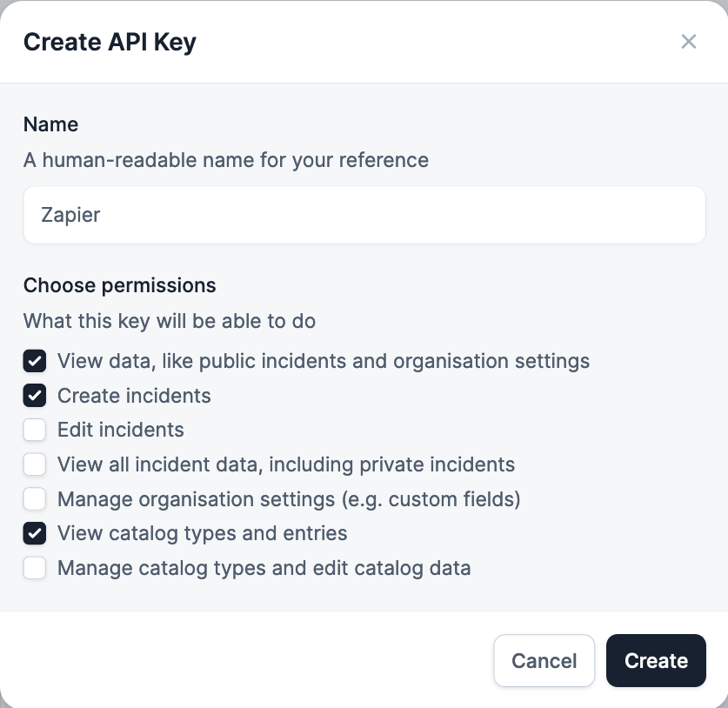
Task: Click the 'Edit incidents' label text
Action: click(121, 430)
